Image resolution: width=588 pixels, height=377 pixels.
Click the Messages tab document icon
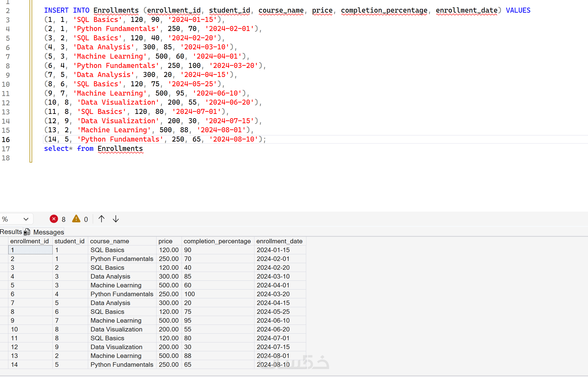click(27, 232)
